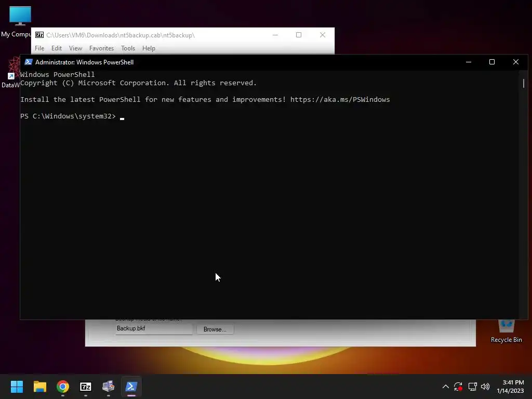532x399 pixels.
Task: Select the PowerShell taskbar icon
Action: 131,387
